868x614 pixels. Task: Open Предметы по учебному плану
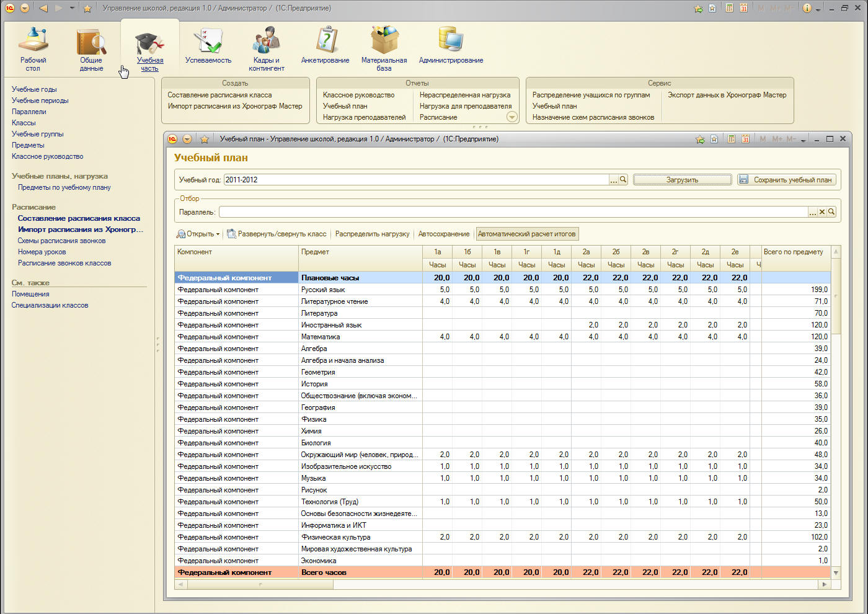tap(64, 187)
